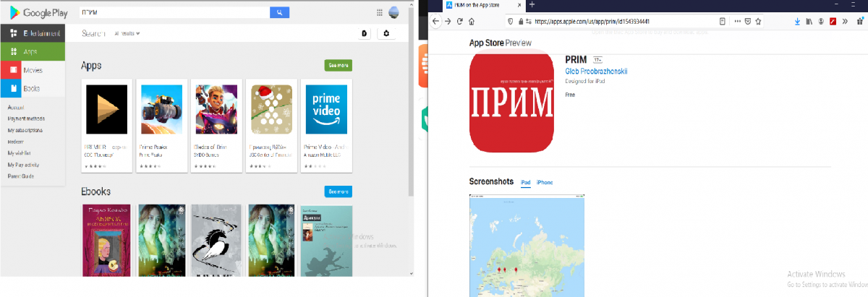868x297 pixels.
Task: Open the Firefox library icon
Action: point(809,22)
